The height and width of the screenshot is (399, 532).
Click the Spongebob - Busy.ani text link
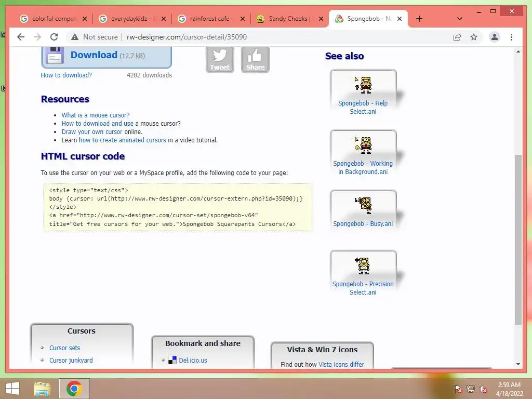tap(363, 223)
